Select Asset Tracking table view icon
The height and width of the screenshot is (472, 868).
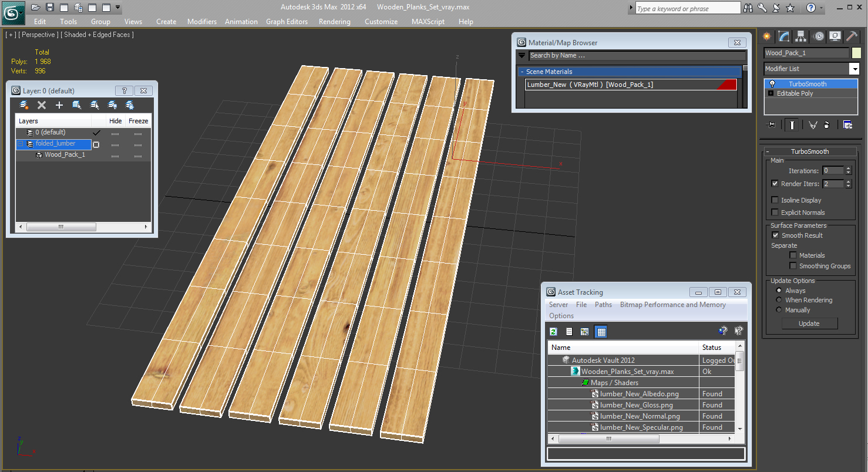point(601,332)
